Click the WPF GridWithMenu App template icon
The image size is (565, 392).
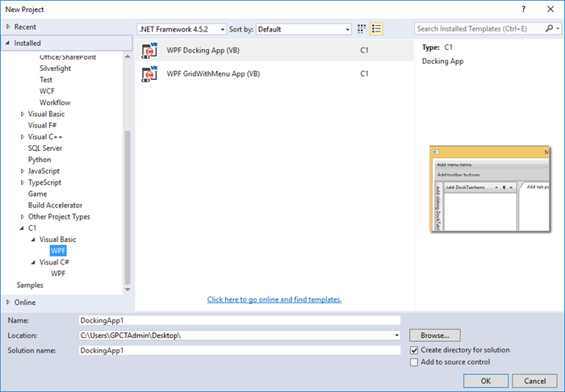pyautogui.click(x=149, y=73)
